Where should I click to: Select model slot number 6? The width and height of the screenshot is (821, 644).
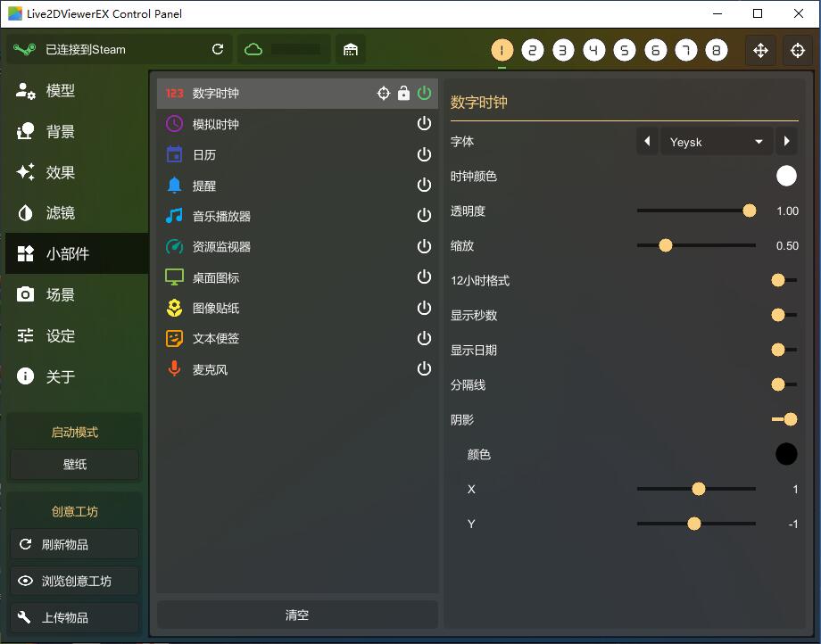click(x=656, y=50)
